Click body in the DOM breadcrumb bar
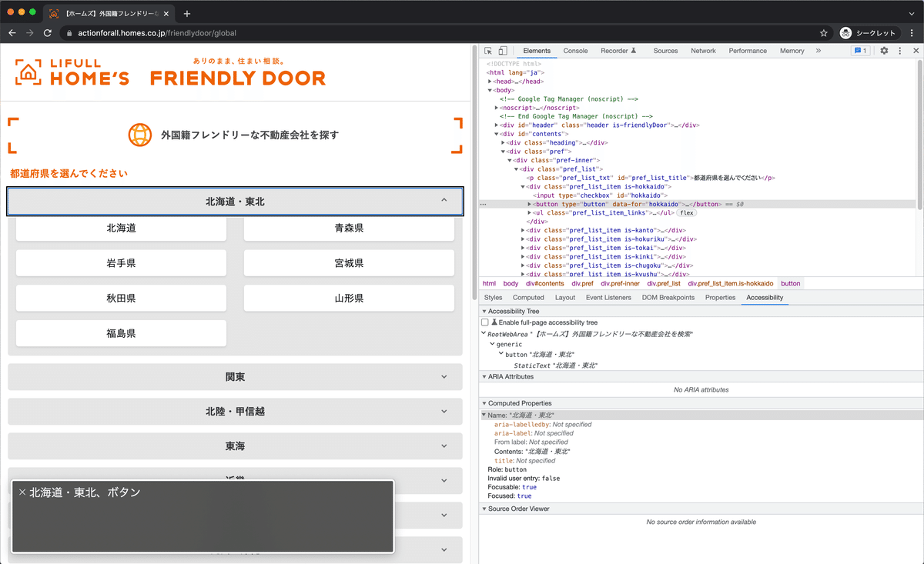This screenshot has height=564, width=924. (x=511, y=283)
